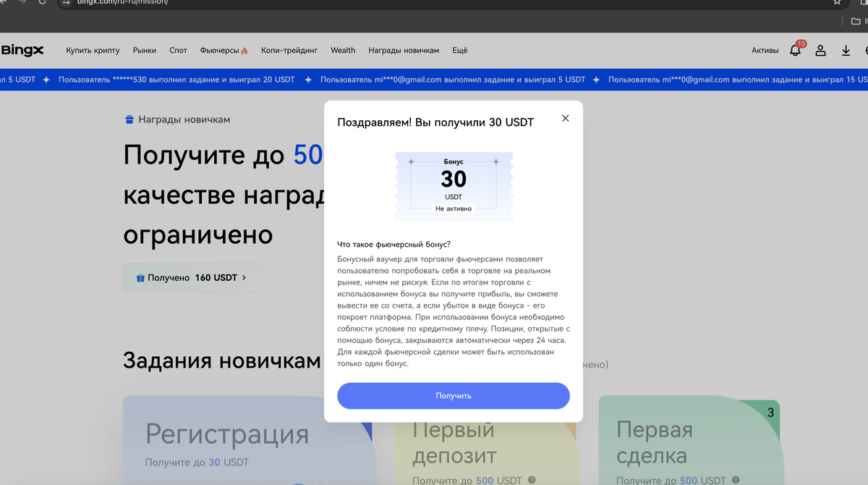Open Рынки menu item
The height and width of the screenshot is (485, 868).
point(145,51)
